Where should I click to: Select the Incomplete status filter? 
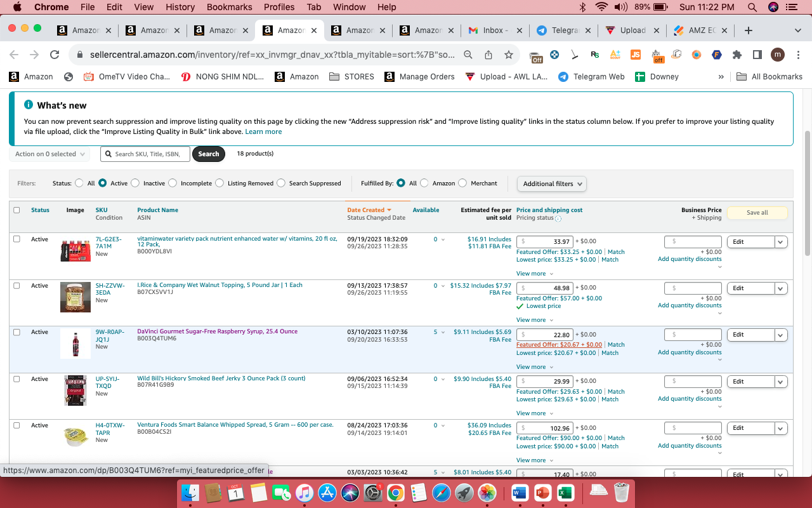pos(173,183)
